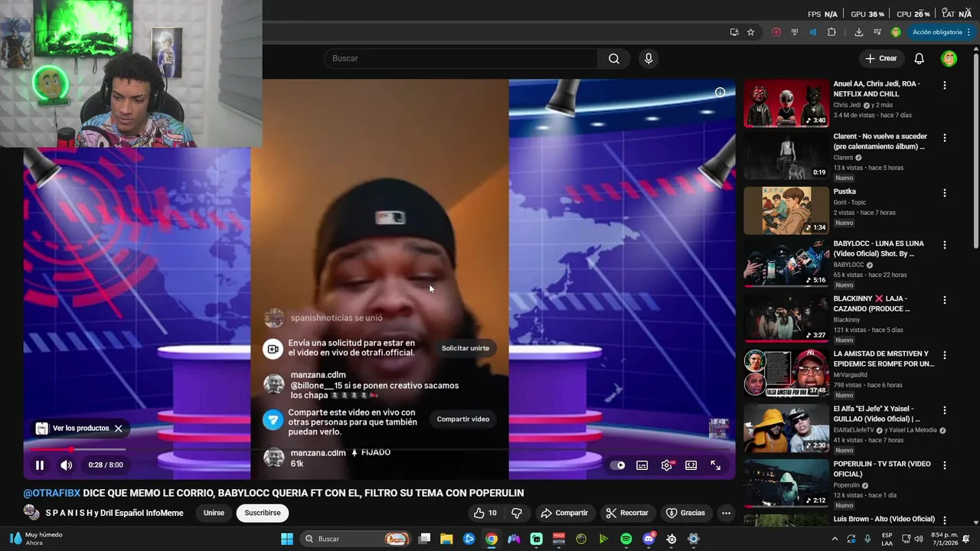
Task: Click 'Acción obligatoria' Chrome button
Action: (x=941, y=32)
